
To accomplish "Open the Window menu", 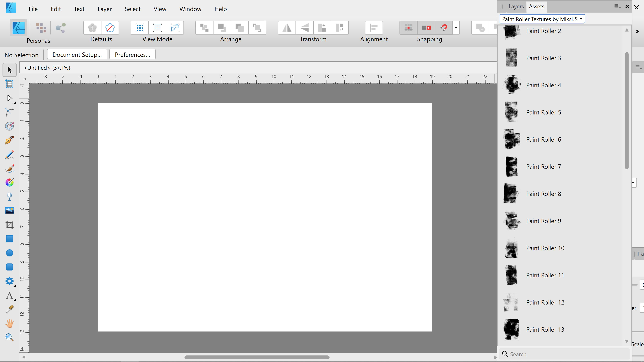I will (x=190, y=9).
